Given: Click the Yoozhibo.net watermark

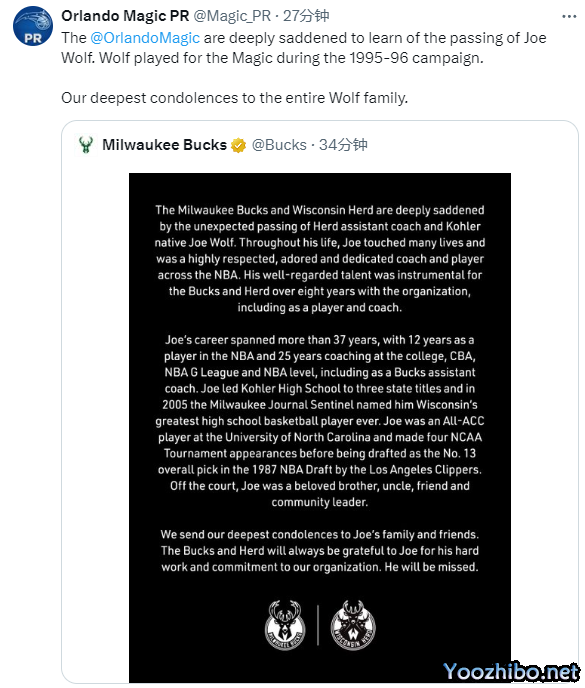Looking at the screenshot, I should pos(511,672).
